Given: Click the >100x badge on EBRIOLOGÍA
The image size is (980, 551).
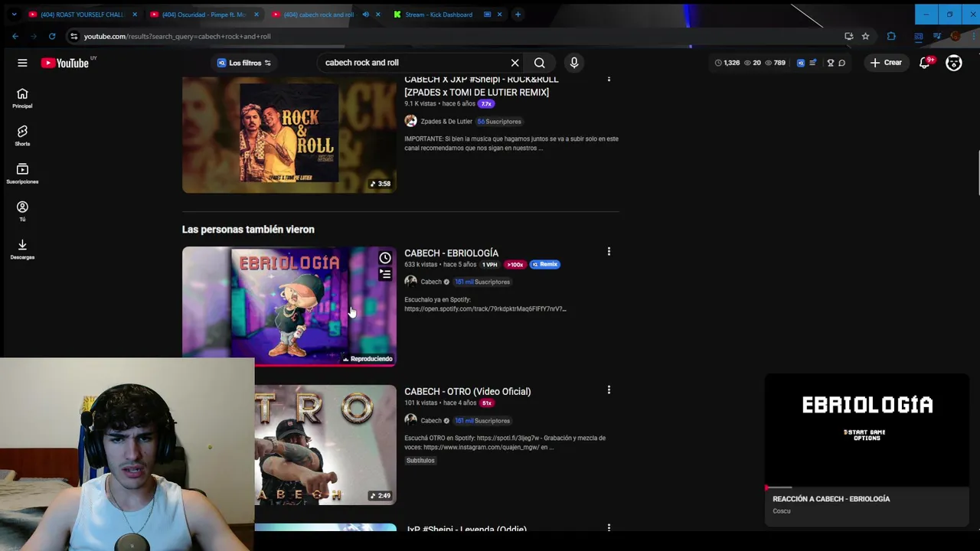Looking at the screenshot, I should coord(514,265).
